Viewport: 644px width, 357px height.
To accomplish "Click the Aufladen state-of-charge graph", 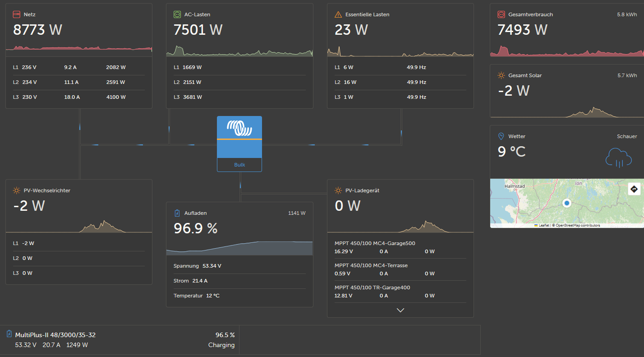I will (239, 248).
